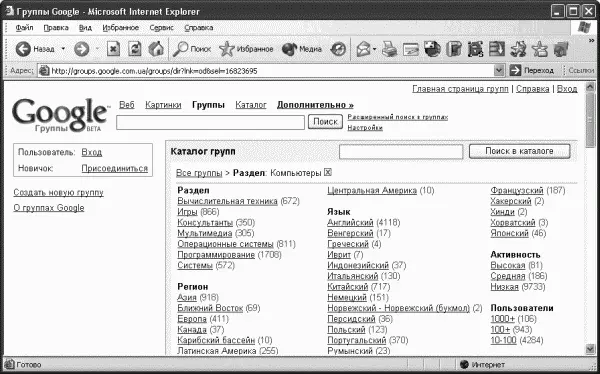Click the scrollbar down arrow
The width and height of the screenshot is (600, 374).
click(590, 349)
